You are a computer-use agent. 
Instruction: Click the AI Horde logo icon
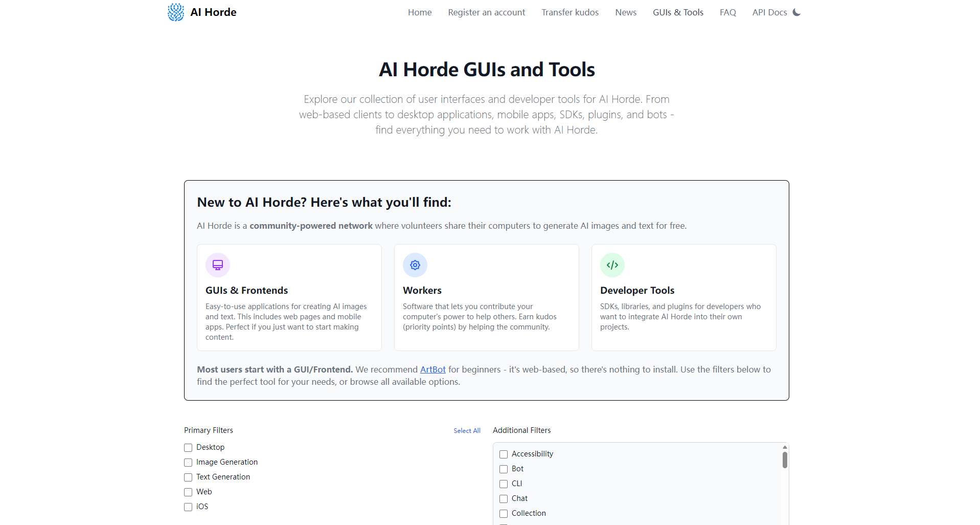(x=176, y=12)
